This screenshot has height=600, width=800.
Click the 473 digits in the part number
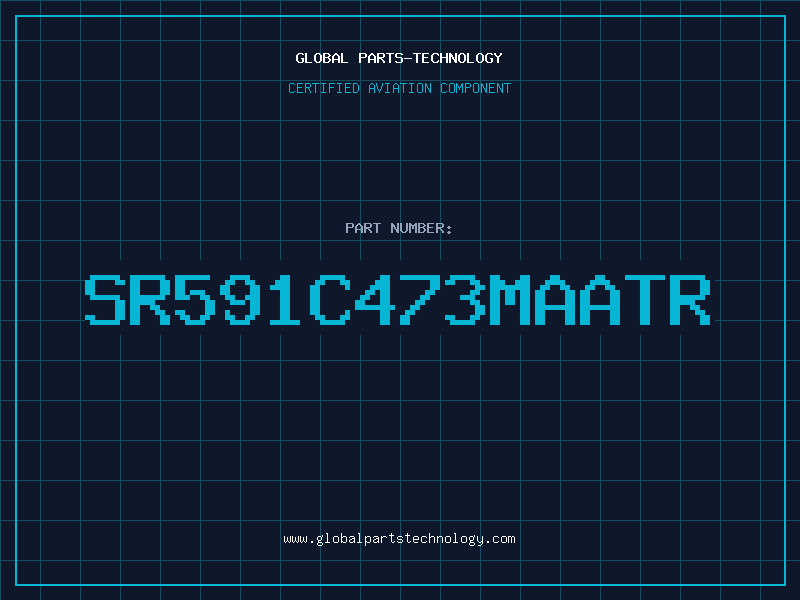tap(420, 300)
